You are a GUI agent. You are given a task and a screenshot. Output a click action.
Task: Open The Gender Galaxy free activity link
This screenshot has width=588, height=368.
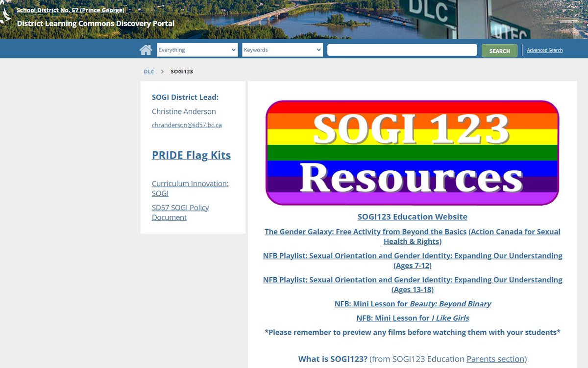[x=366, y=232]
